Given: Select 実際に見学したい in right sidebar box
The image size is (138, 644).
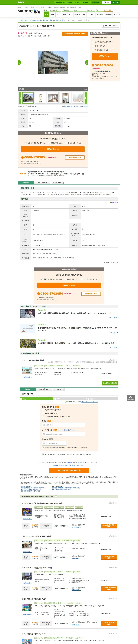Looking at the screenshot, I should [93, 46].
